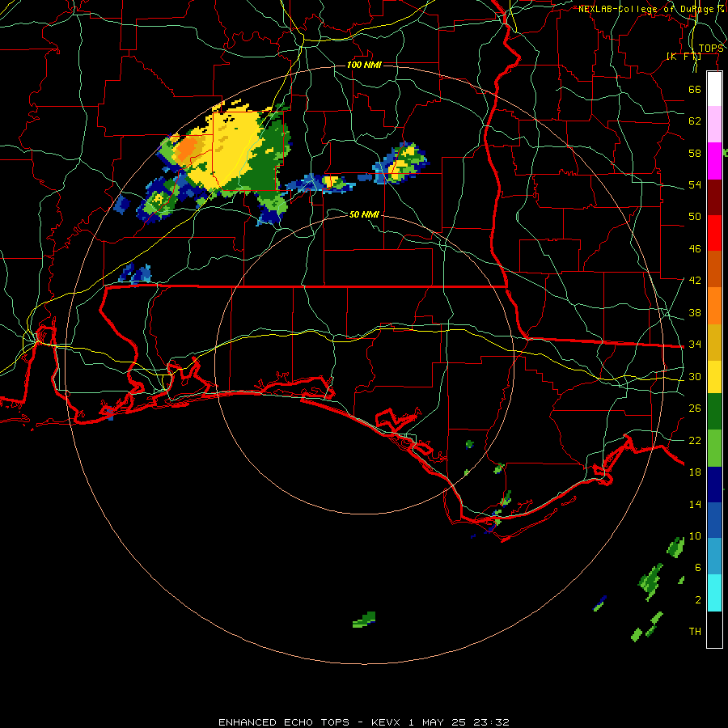Click the 10 legend value
728x728 pixels.
pos(695,535)
